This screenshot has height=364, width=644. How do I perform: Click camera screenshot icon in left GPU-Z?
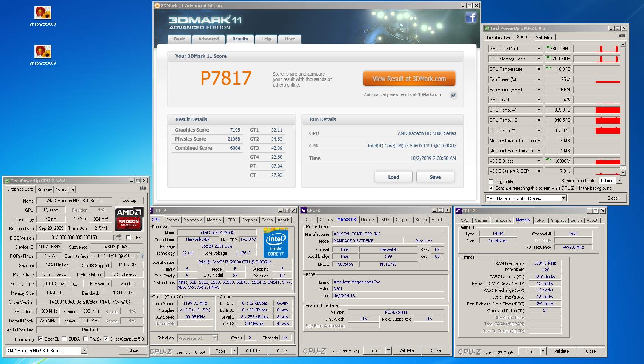142,188
